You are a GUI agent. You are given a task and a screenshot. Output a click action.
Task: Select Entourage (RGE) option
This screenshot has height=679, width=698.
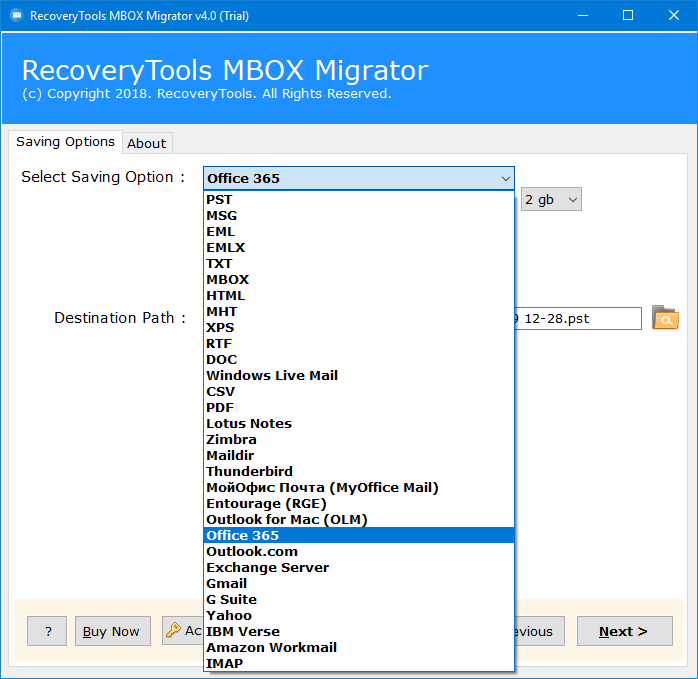point(359,504)
